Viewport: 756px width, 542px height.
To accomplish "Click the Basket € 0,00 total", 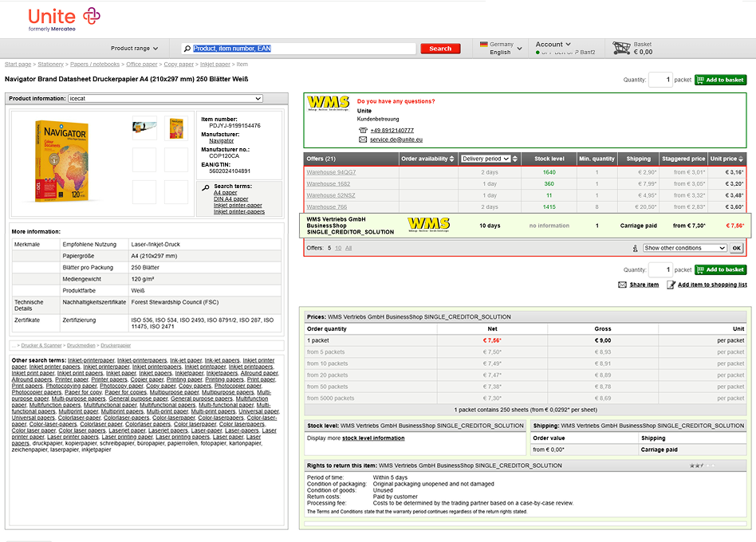I will [x=643, y=52].
